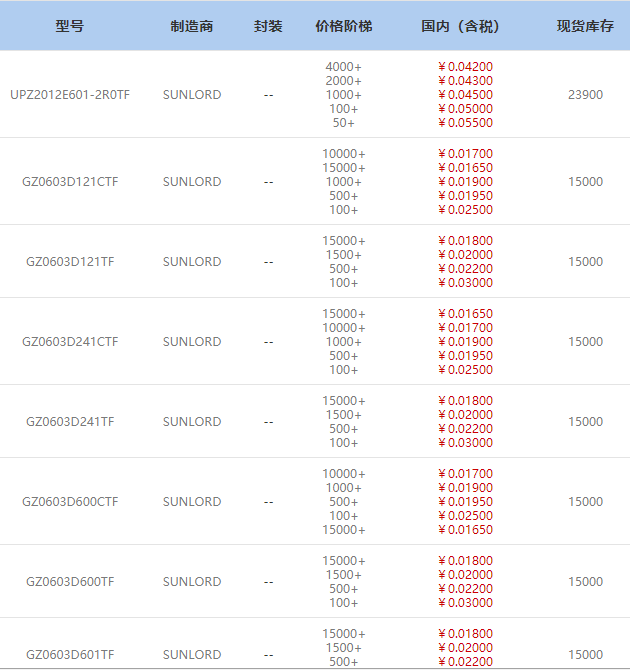Click the 封装 column header
The width and height of the screenshot is (630, 670).
tap(268, 26)
